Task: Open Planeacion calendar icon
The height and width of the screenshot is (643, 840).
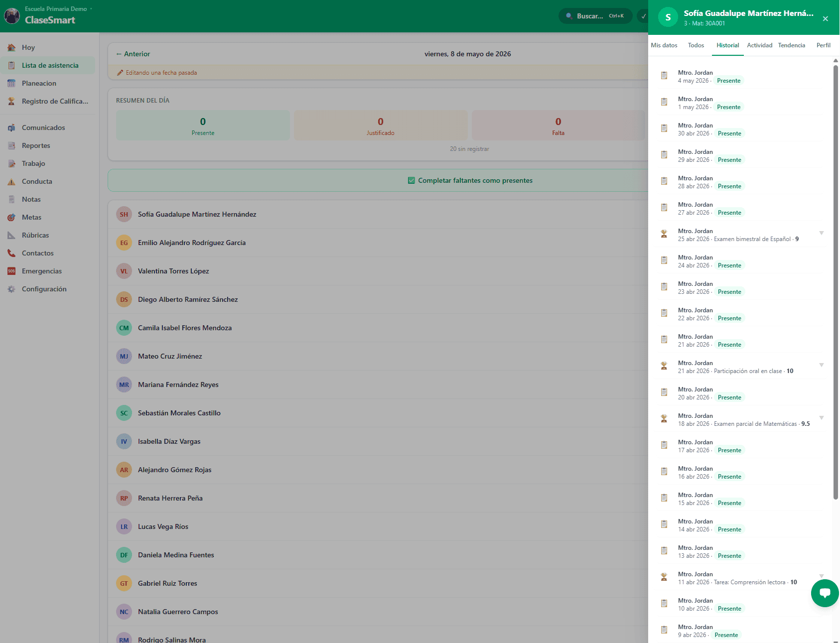Action: click(x=11, y=83)
